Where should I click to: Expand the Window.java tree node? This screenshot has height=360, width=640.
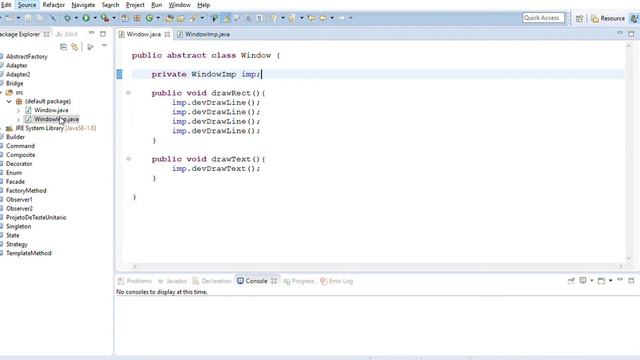click(18, 110)
